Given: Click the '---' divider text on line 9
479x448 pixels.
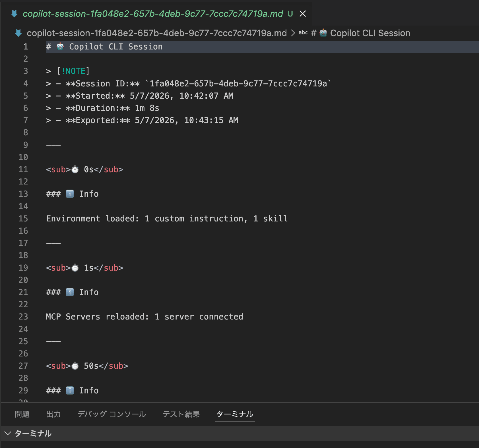Looking at the screenshot, I should [53, 145].
